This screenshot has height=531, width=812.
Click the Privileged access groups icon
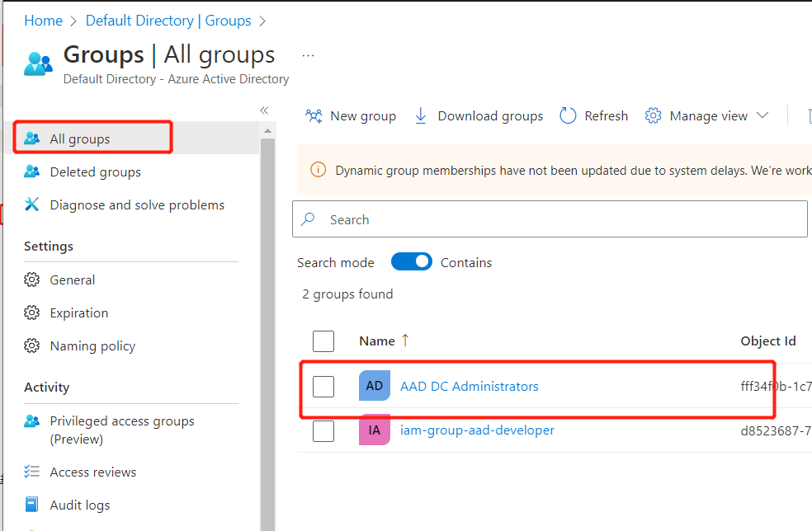pos(31,421)
